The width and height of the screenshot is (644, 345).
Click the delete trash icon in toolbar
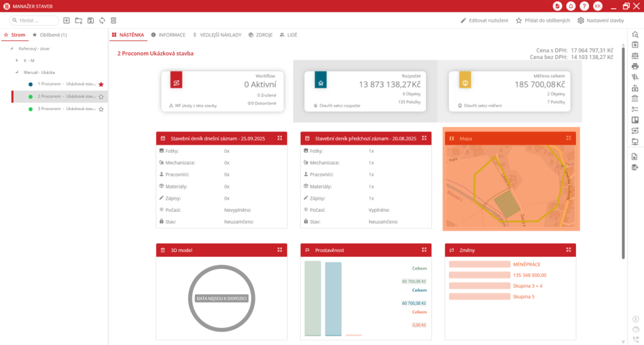[113, 21]
